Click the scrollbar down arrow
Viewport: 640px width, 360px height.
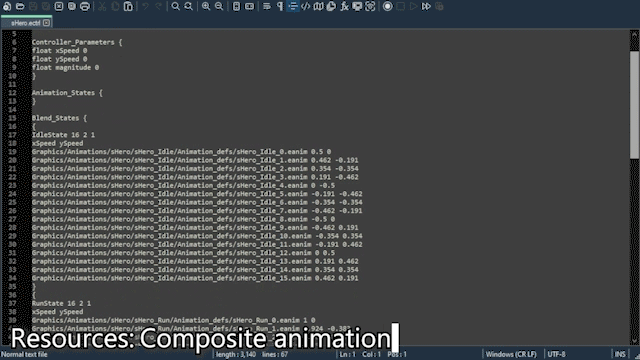tap(635, 341)
